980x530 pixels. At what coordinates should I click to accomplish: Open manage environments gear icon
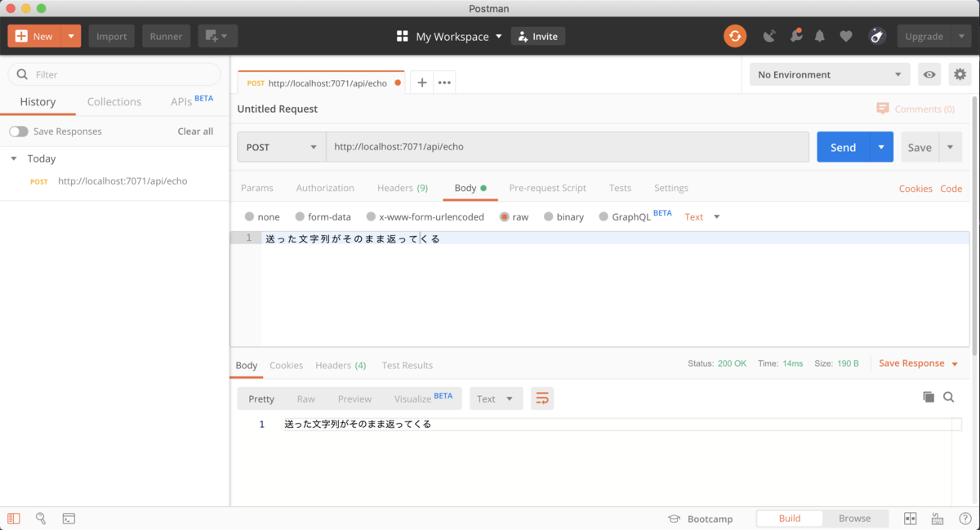[960, 74]
